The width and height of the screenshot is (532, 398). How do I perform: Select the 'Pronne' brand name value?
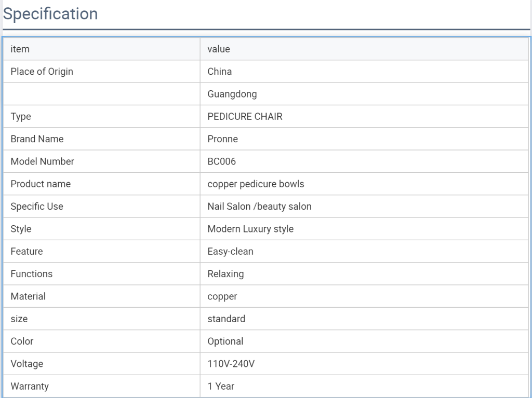coord(222,139)
